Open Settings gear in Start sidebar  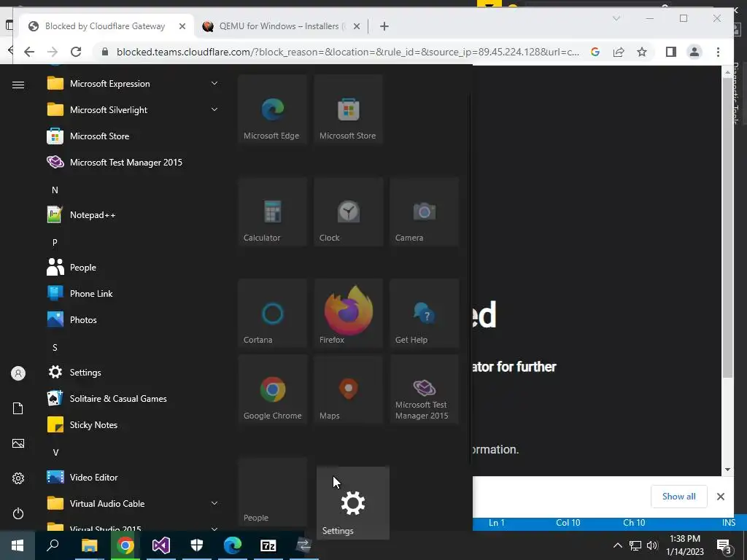pos(18,478)
